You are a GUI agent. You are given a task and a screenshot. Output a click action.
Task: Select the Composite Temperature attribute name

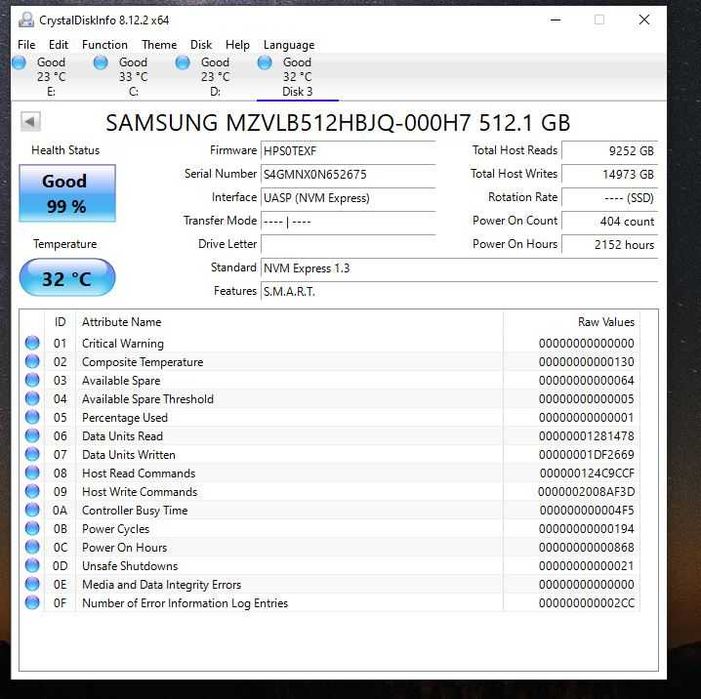143,362
